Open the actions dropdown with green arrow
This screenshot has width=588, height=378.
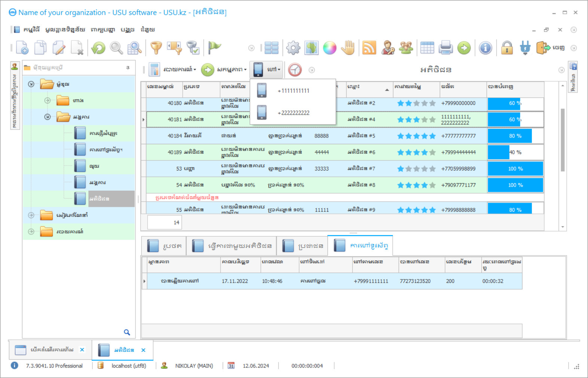pyautogui.click(x=224, y=70)
